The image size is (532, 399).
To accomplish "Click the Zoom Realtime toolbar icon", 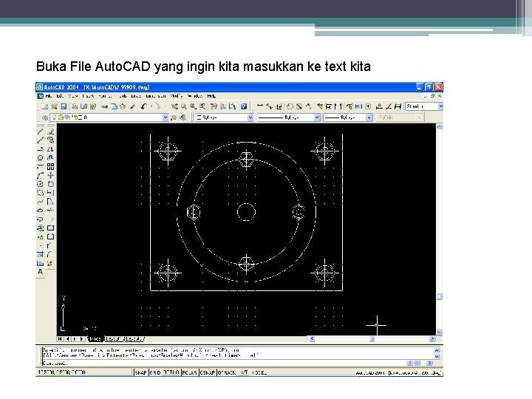I will [x=184, y=106].
